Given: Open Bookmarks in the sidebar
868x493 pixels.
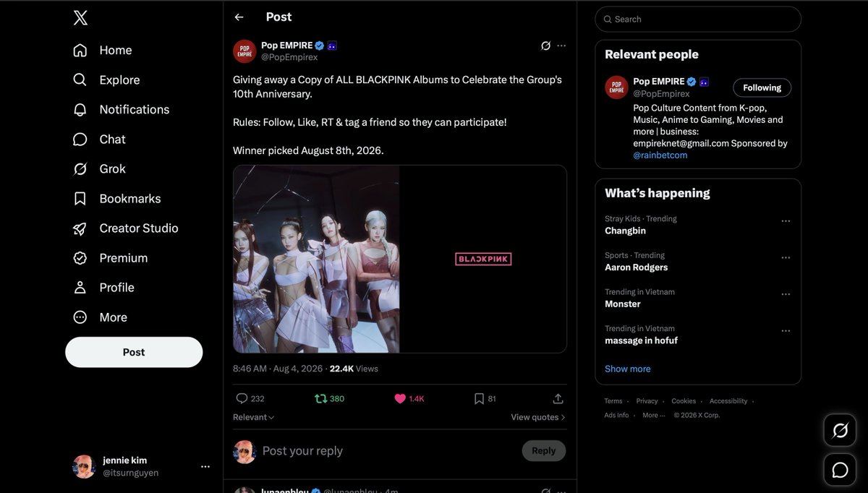Looking at the screenshot, I should point(116,198).
